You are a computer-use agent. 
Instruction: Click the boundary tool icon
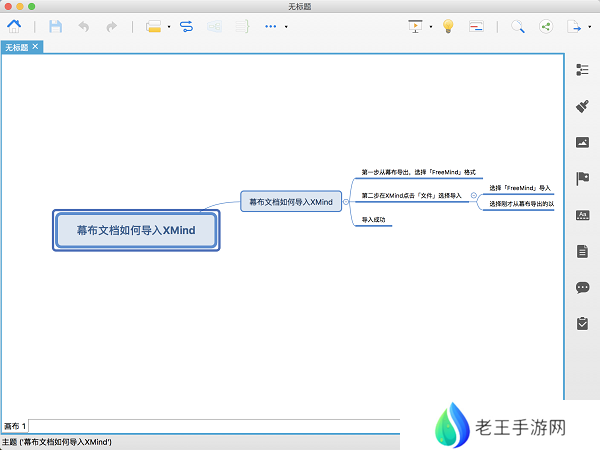[214, 26]
